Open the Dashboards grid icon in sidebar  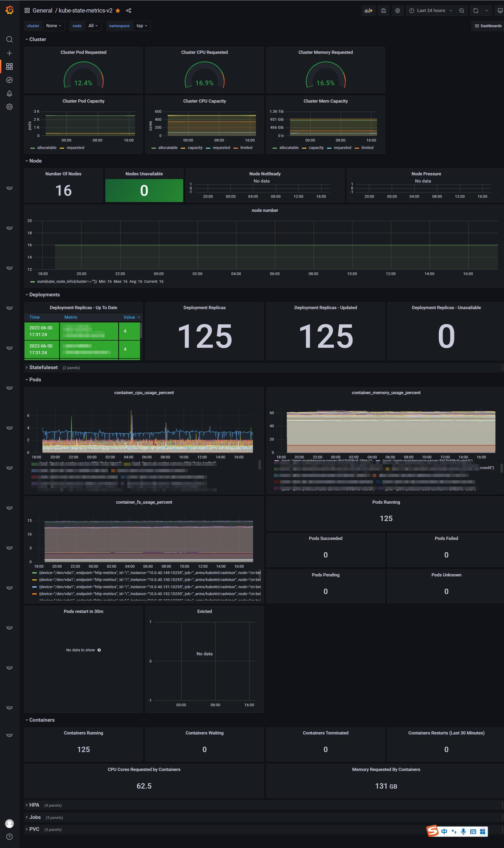[10, 66]
